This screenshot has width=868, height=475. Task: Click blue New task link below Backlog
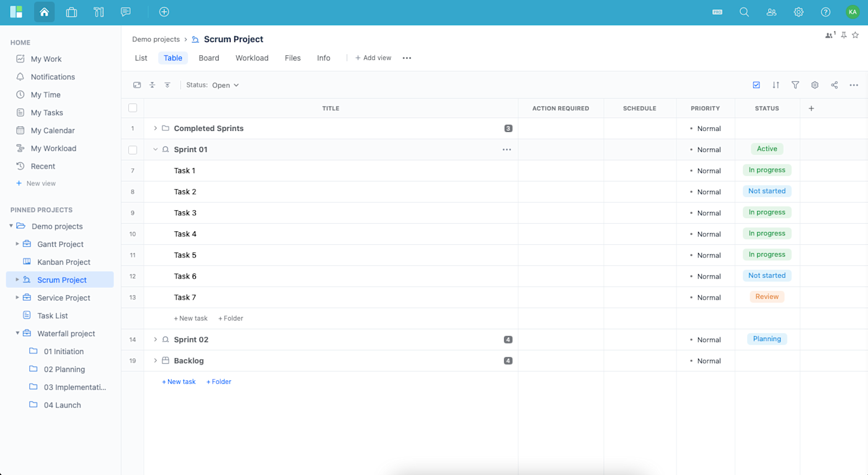pos(179,381)
